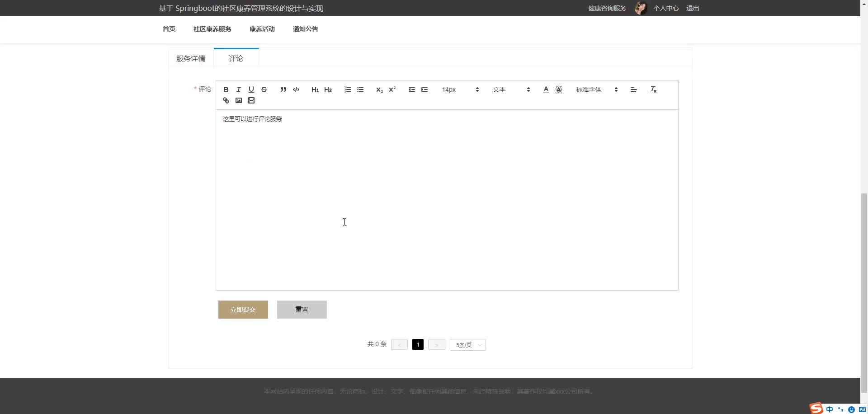
Task: Toggle strikethrough formatting
Action: coord(264,89)
